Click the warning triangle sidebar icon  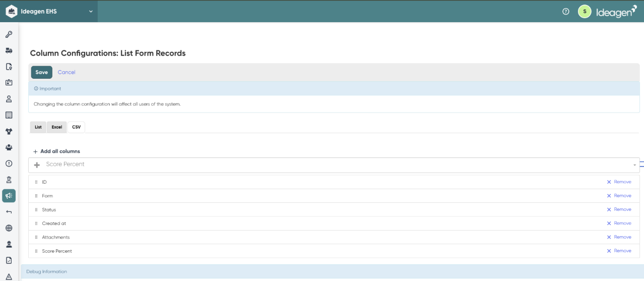point(9,276)
